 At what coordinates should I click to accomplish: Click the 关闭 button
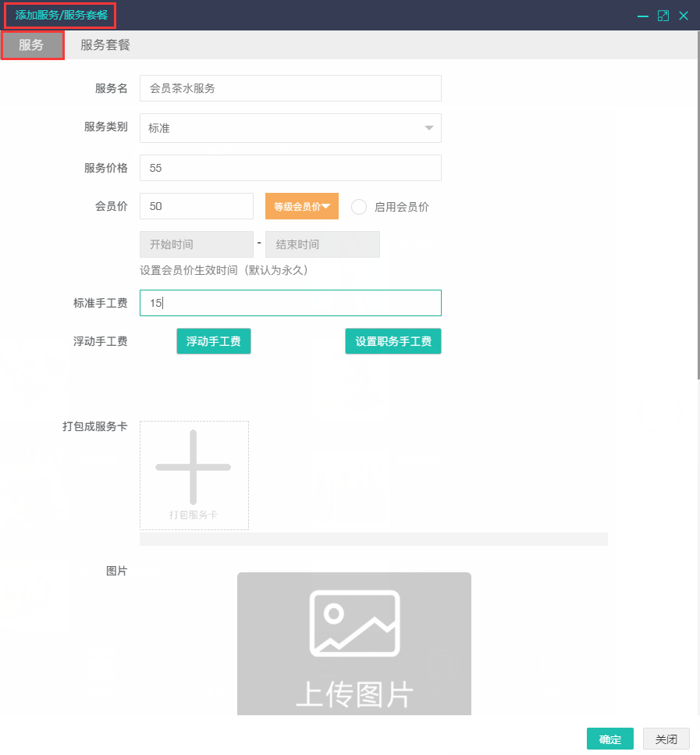pos(666,739)
